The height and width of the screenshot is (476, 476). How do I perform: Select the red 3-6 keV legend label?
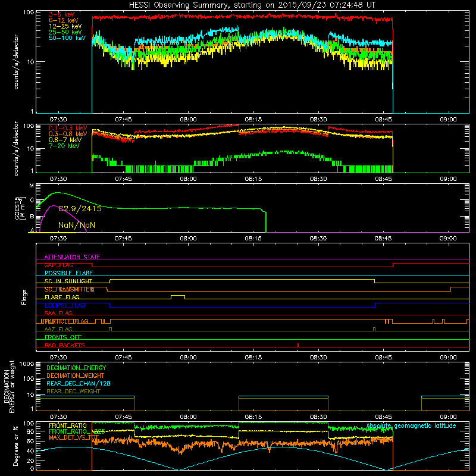point(62,14)
